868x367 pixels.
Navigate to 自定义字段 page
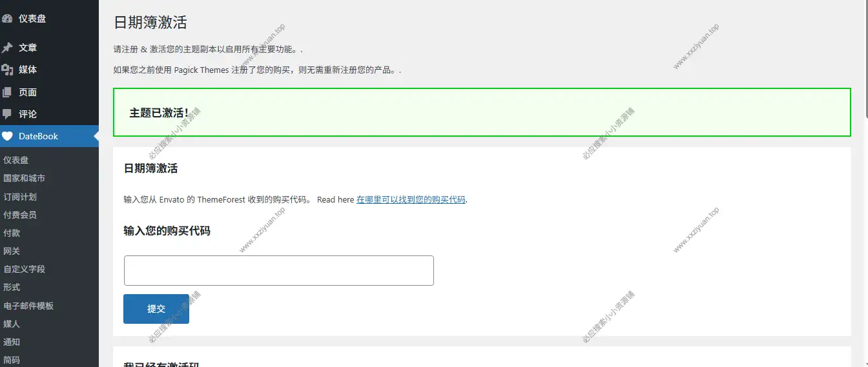(25, 269)
